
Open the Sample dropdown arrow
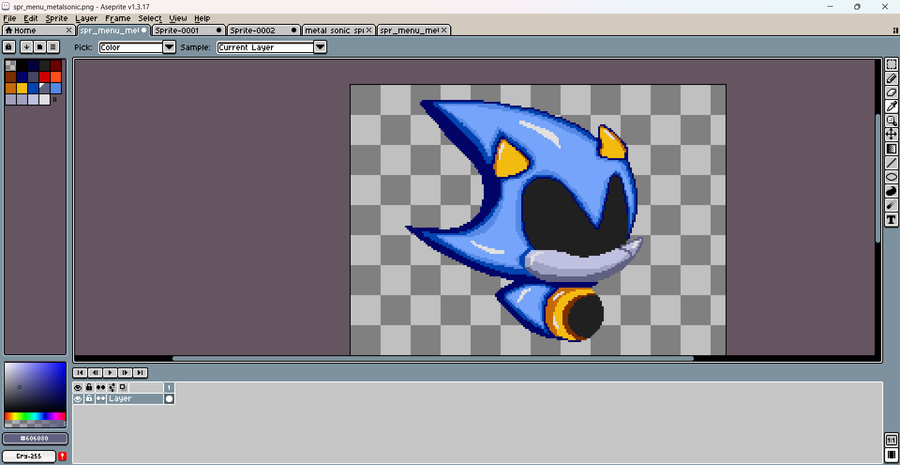320,47
